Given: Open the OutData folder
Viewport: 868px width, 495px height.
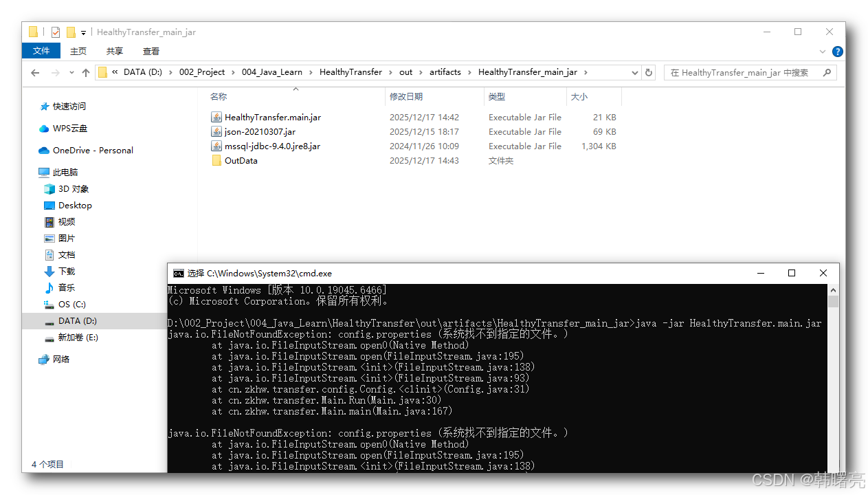Looking at the screenshot, I should 241,160.
